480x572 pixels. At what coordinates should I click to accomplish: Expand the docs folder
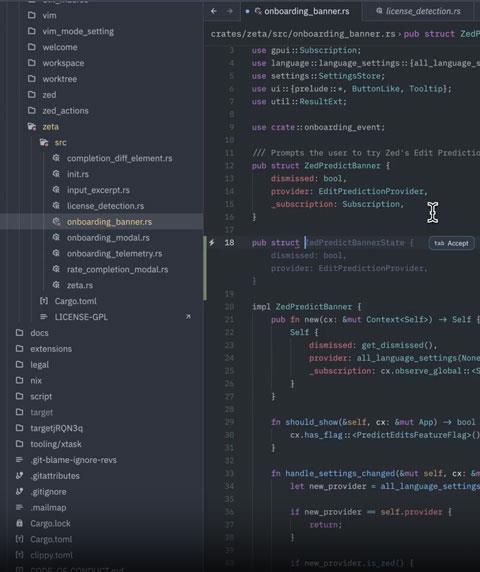tap(39, 333)
